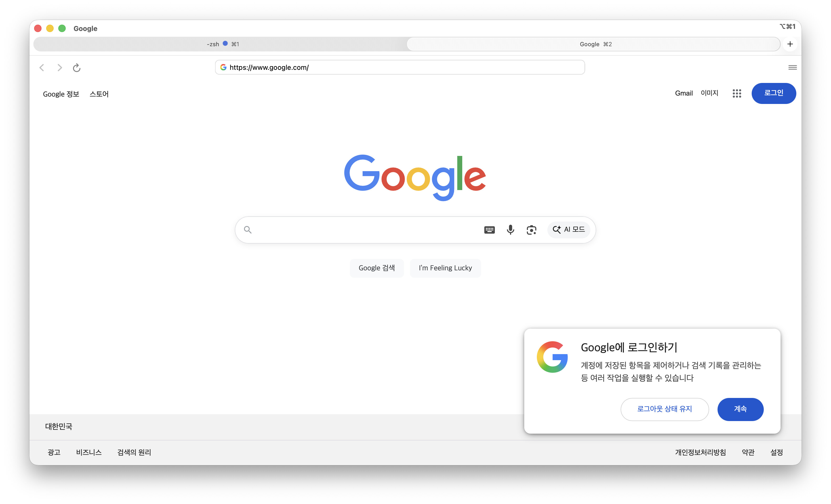This screenshot has height=504, width=831.
Task: Click the browser back arrow
Action: coord(42,68)
